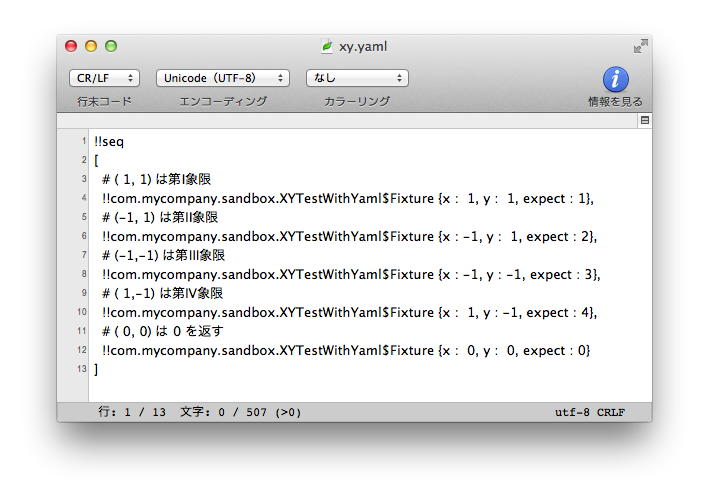The image size is (709, 501).
Task: Click line number 7 in the gutter
Action: 84,256
